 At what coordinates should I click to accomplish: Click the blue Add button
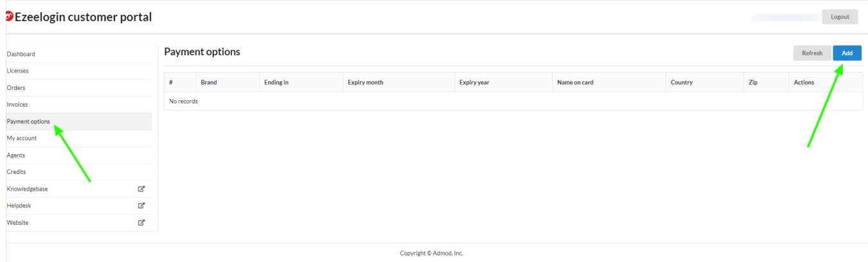[x=847, y=53]
